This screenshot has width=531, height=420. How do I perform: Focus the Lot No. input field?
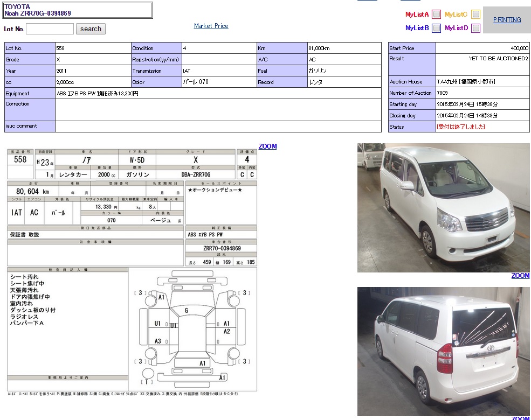[x=50, y=29]
